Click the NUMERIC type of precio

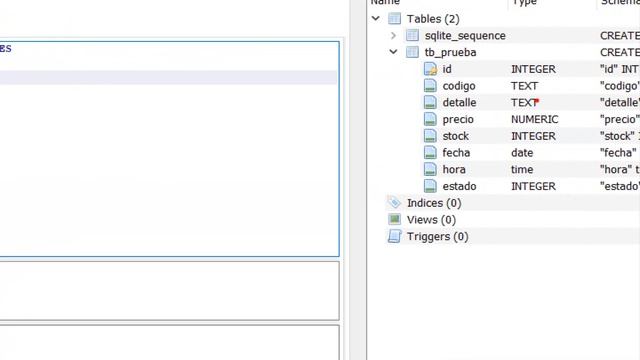(534, 119)
